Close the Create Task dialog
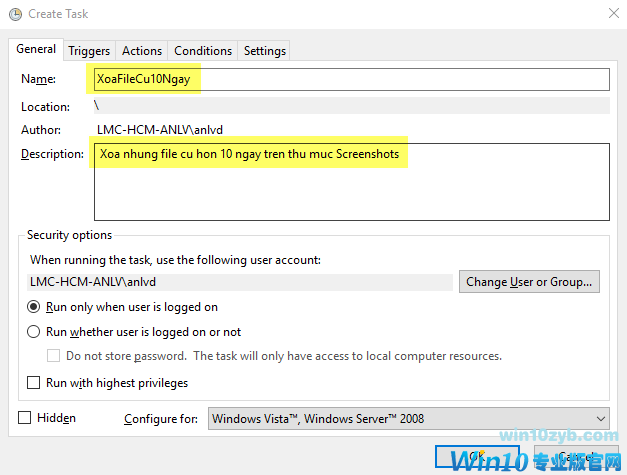Viewport: 627px width, 475px height. [613, 13]
